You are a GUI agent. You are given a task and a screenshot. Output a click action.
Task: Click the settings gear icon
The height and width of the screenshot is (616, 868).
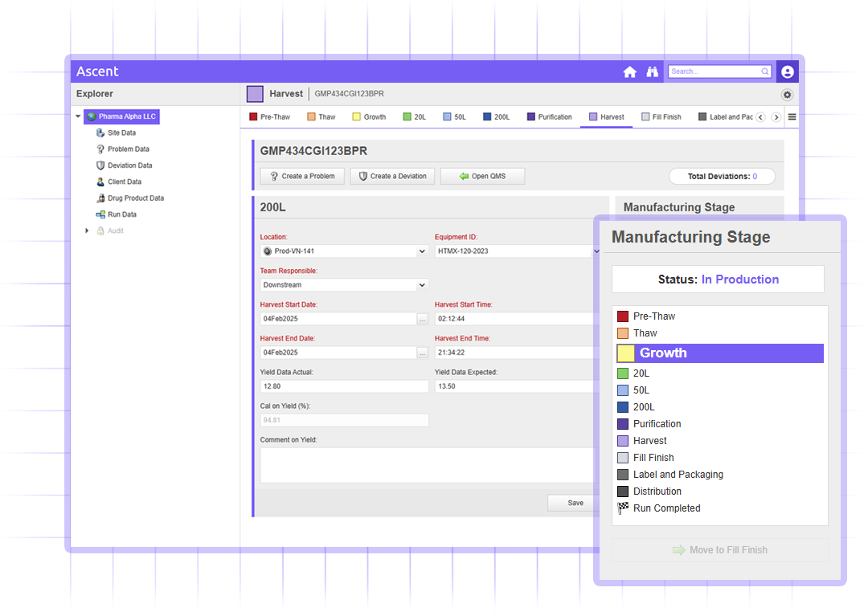point(787,95)
